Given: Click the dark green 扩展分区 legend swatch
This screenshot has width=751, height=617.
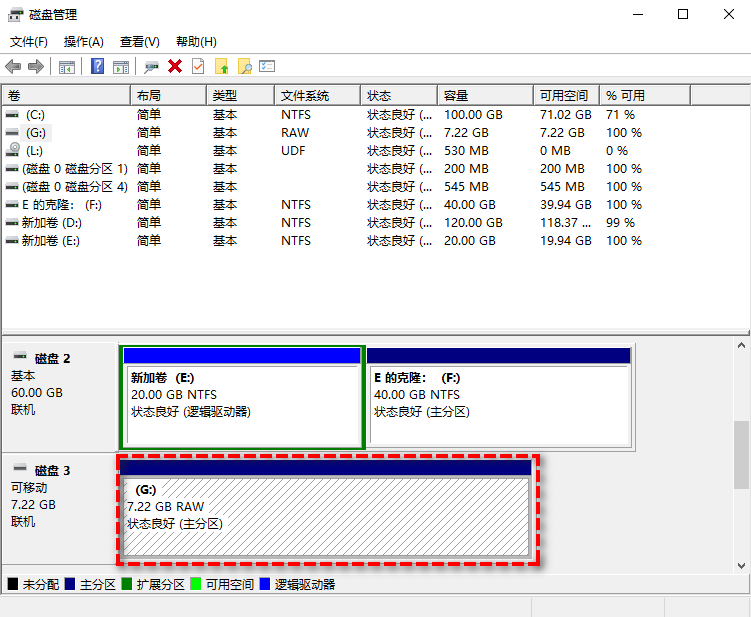Looking at the screenshot, I should tap(126, 584).
